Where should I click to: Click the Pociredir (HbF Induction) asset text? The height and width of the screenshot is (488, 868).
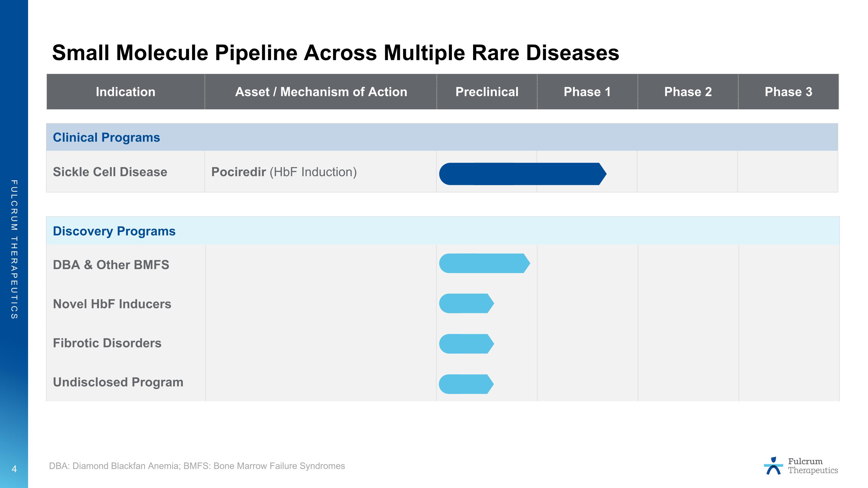pyautogui.click(x=284, y=172)
